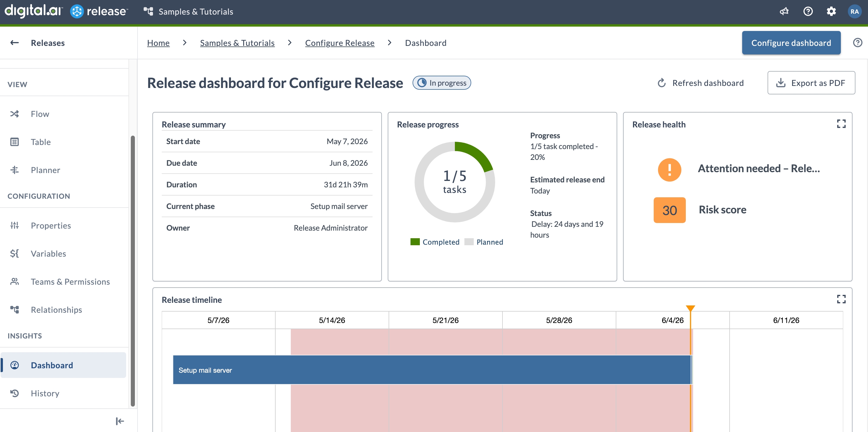Image resolution: width=868 pixels, height=432 pixels.
Task: Open the RA user avatar menu
Action: pyautogui.click(x=855, y=11)
